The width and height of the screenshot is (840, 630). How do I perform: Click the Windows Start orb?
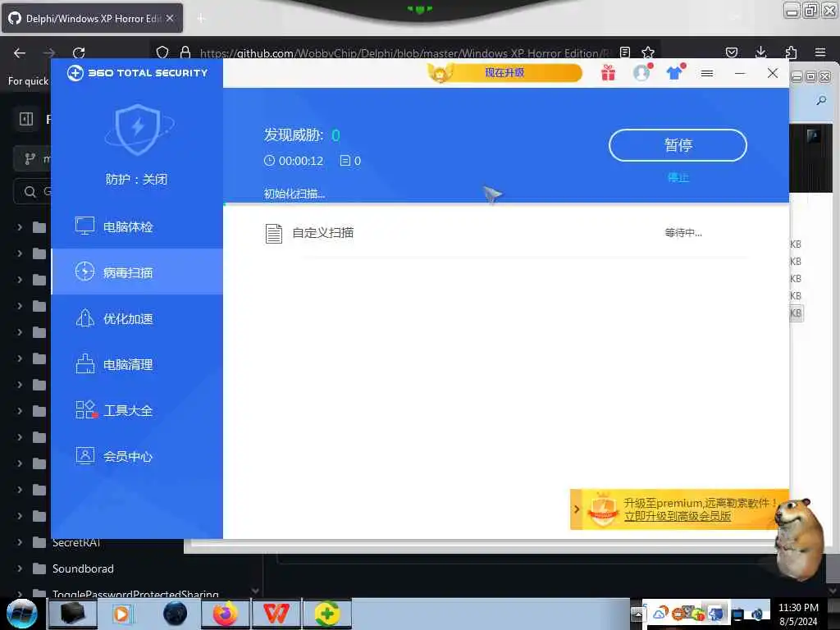point(22,614)
